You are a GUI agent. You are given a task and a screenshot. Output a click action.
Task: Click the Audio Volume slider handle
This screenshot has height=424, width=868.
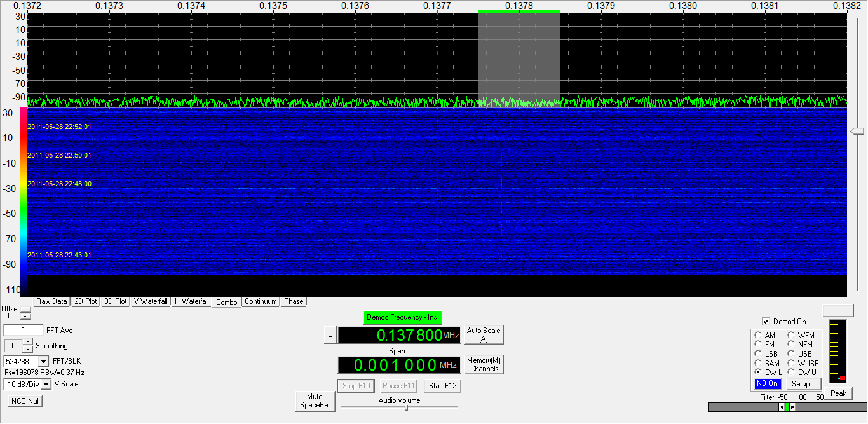coord(407,407)
